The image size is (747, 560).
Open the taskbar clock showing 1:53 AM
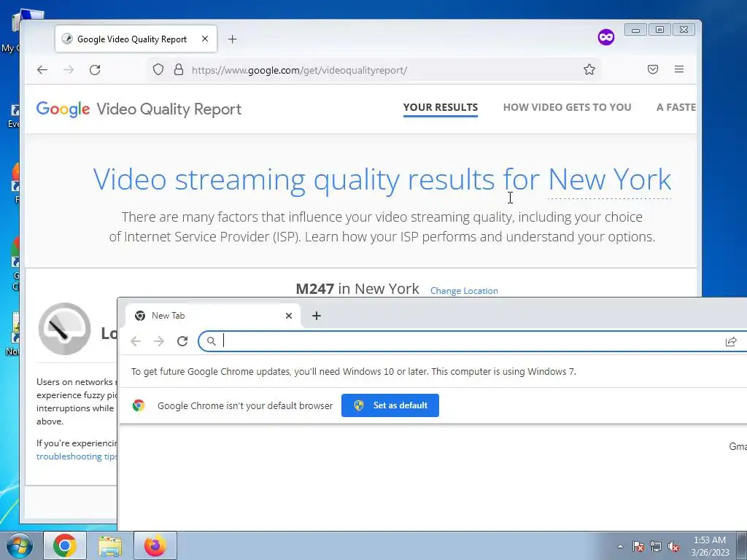(x=710, y=546)
